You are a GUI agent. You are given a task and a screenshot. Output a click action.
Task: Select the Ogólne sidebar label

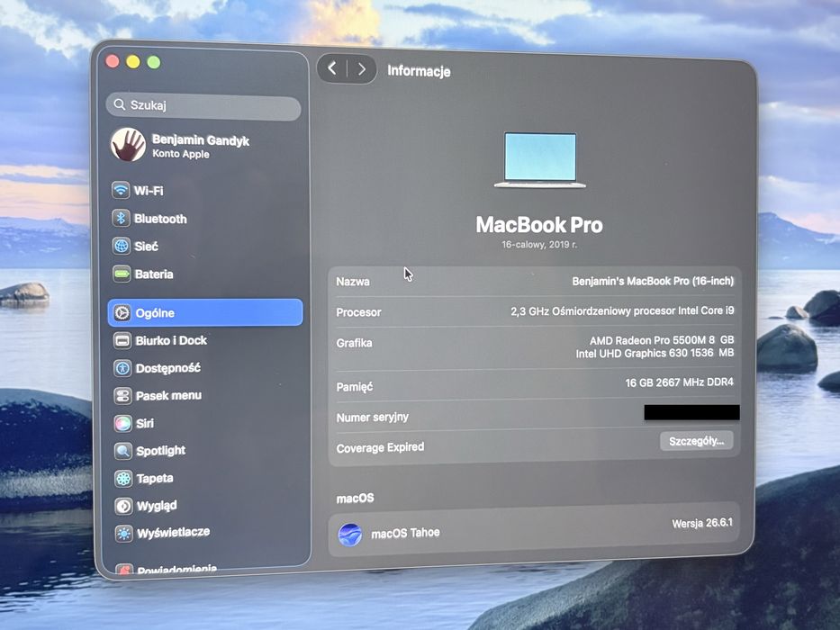coord(155,313)
